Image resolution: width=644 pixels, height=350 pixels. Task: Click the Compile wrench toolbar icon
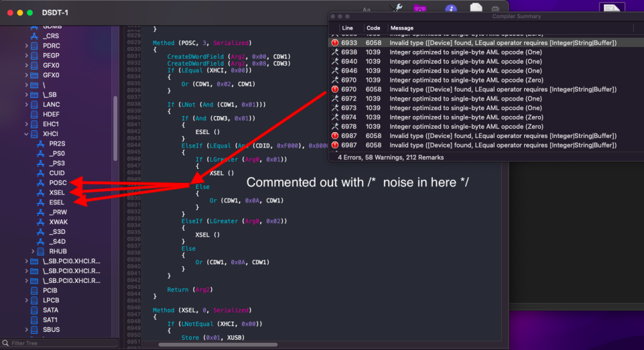pyautogui.click(x=396, y=8)
